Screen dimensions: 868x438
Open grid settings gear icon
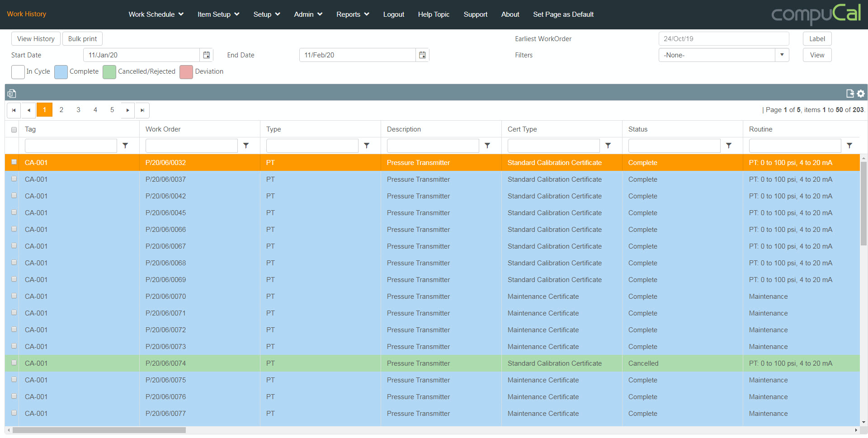tap(861, 94)
